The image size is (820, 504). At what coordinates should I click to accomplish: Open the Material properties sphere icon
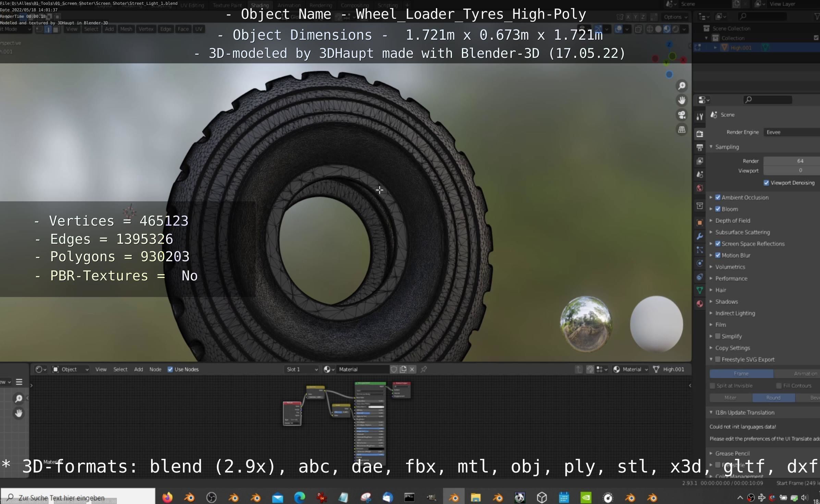point(700,304)
